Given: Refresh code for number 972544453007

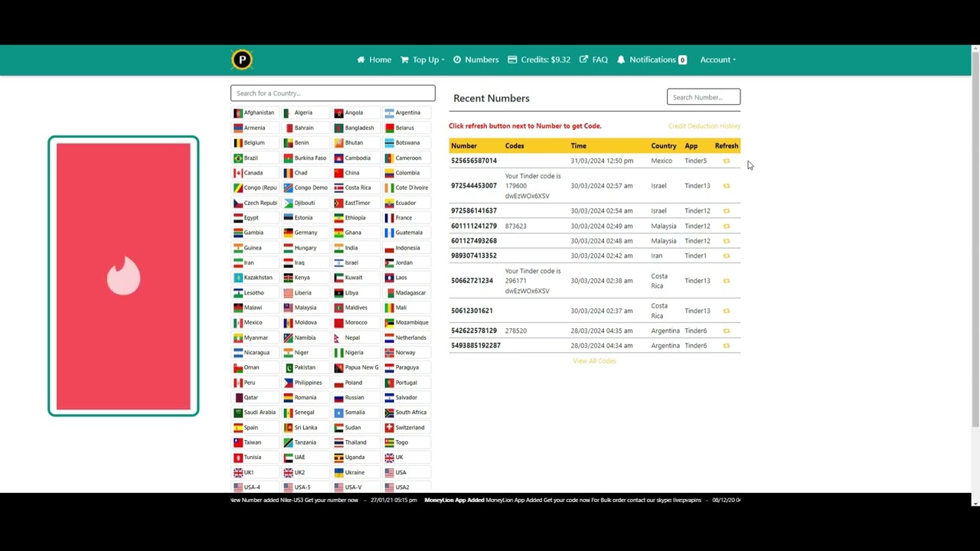Looking at the screenshot, I should (x=727, y=186).
